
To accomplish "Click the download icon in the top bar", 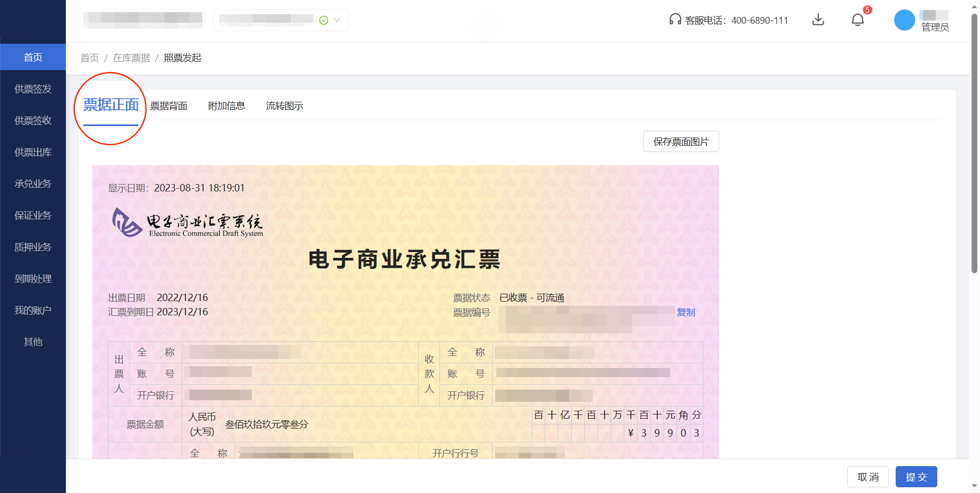I will [x=818, y=20].
